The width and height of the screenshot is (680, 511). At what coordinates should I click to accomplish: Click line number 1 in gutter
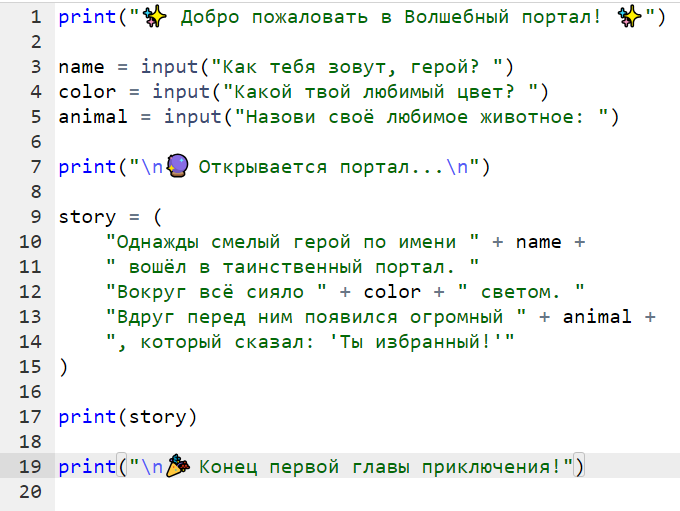36,17
